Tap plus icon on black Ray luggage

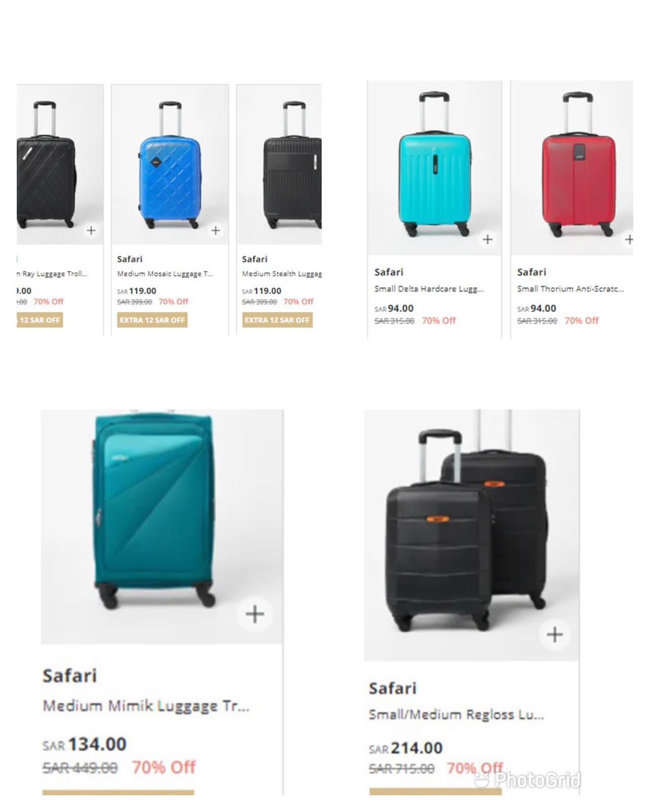[91, 231]
